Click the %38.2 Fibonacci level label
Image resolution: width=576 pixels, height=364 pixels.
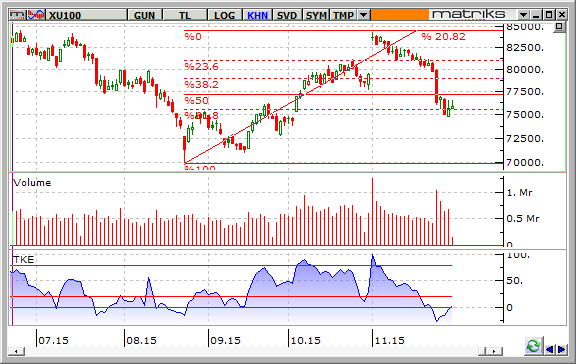[201, 84]
